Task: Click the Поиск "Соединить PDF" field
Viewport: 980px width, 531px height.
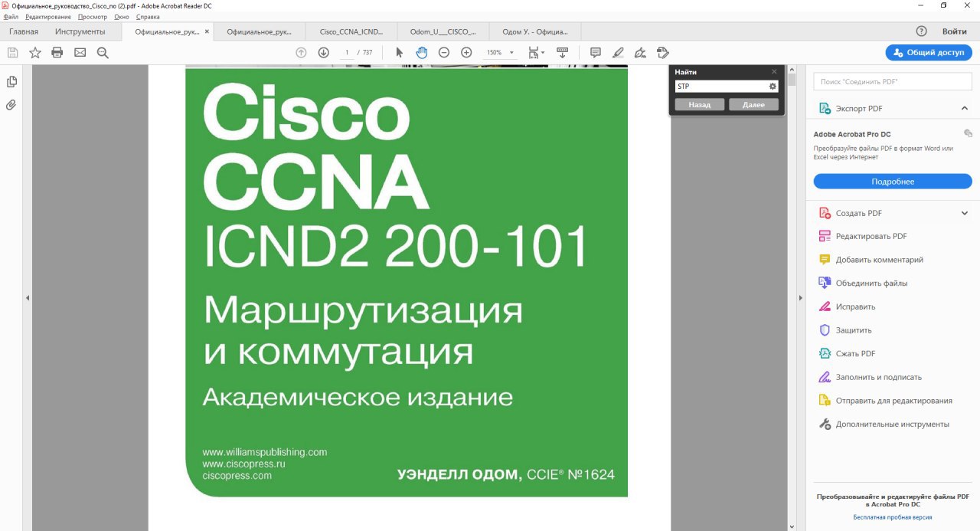Action: [892, 81]
